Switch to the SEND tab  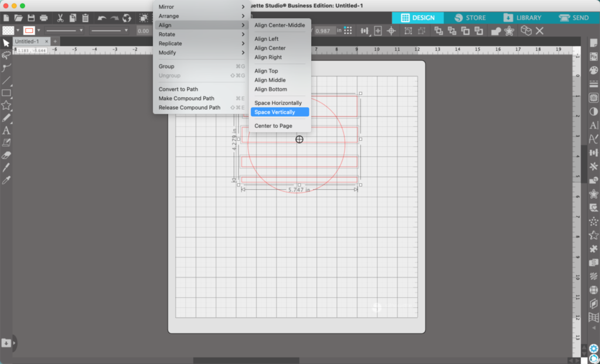point(574,18)
